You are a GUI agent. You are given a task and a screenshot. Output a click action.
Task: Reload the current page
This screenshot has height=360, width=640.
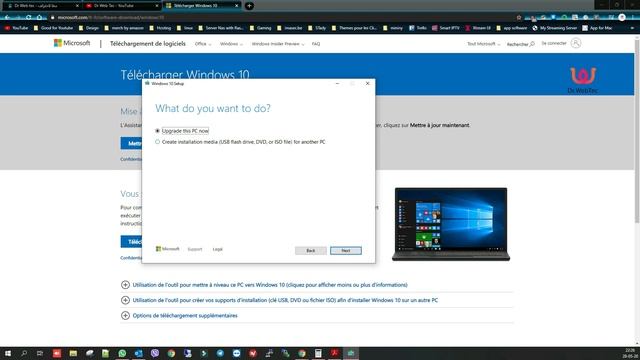29,18
